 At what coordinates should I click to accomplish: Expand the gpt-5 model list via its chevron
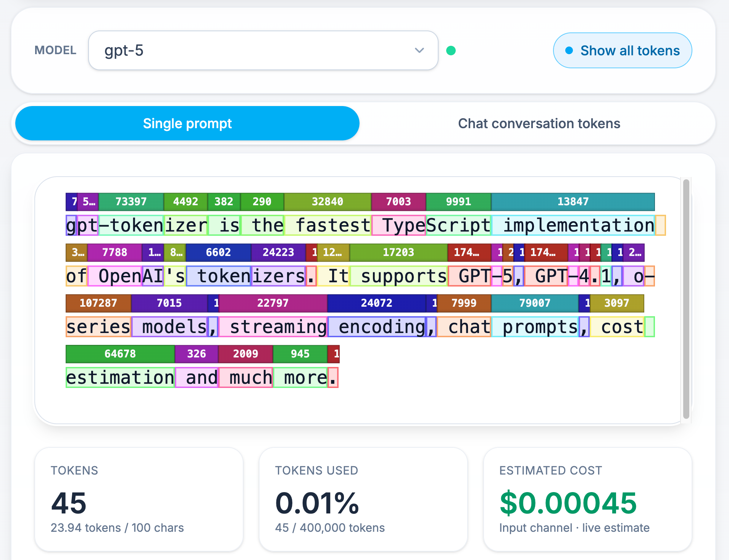(x=419, y=50)
